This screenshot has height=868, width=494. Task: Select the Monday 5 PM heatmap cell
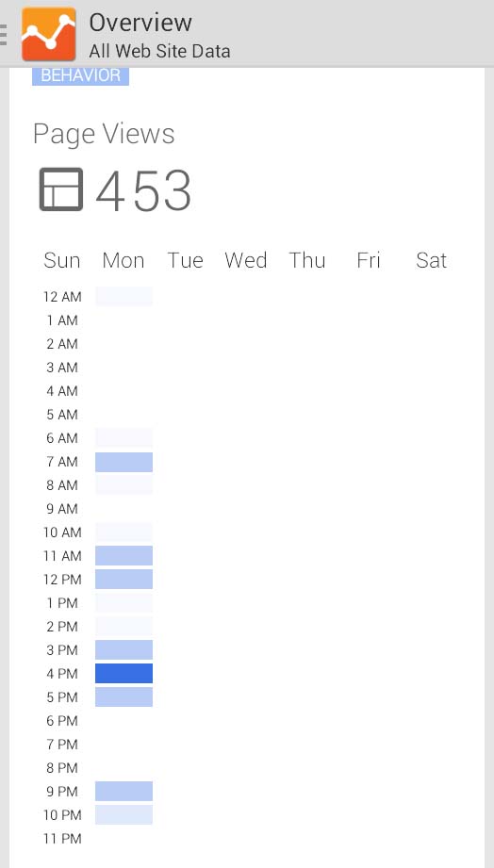tap(124, 697)
